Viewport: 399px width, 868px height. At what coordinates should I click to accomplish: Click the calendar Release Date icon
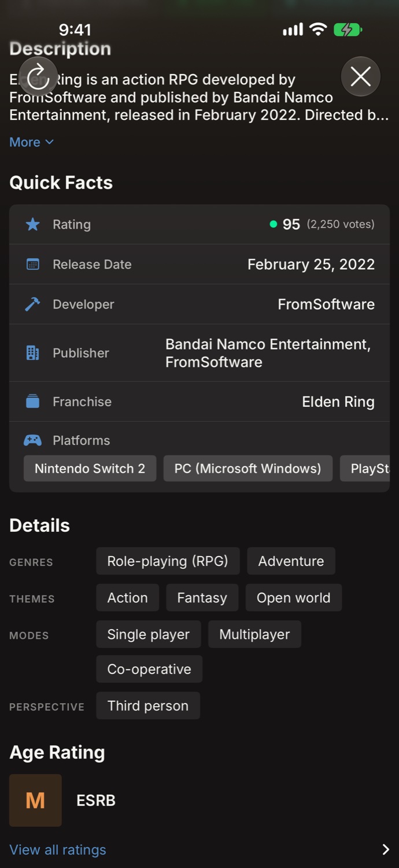pos(33,264)
